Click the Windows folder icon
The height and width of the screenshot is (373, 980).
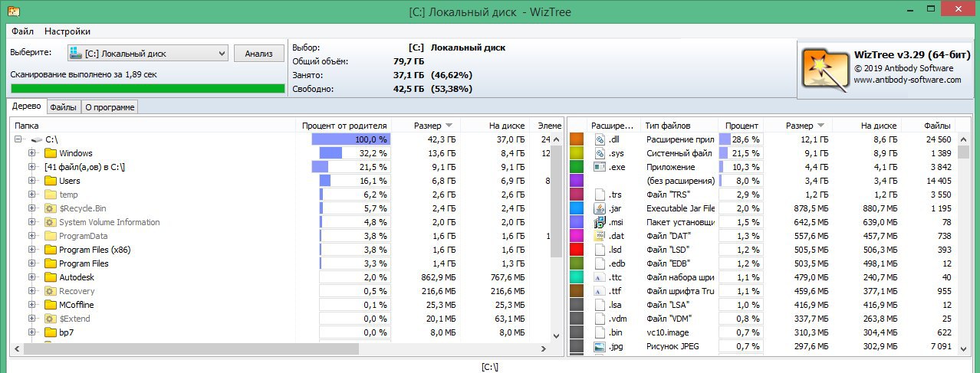(51, 153)
